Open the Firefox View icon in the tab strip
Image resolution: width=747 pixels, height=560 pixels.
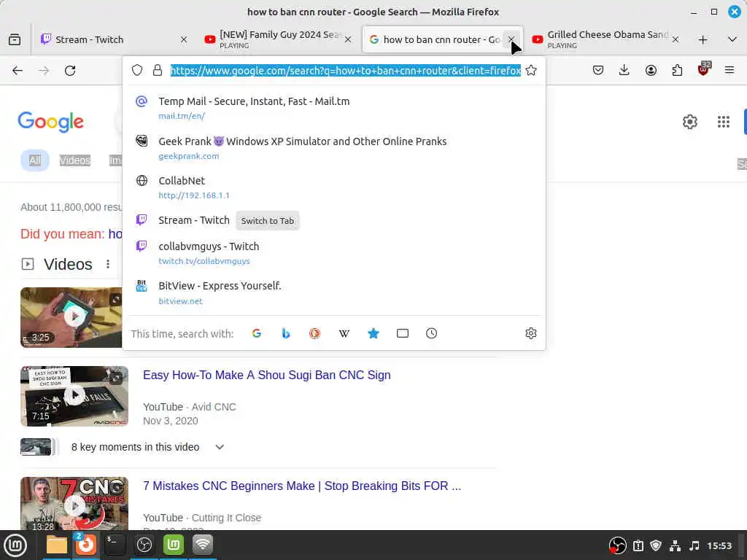click(x=15, y=39)
